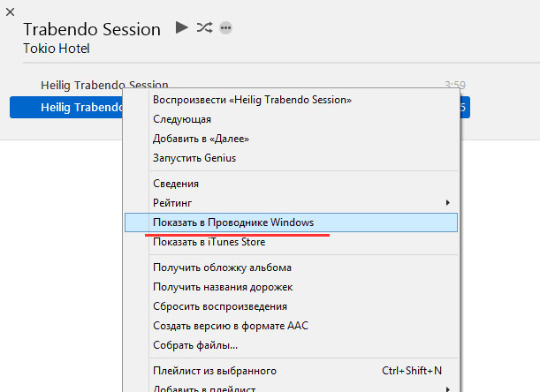540x392 pixels.
Task: Click Добавить в «Далее» menu entry
Action: (201, 139)
